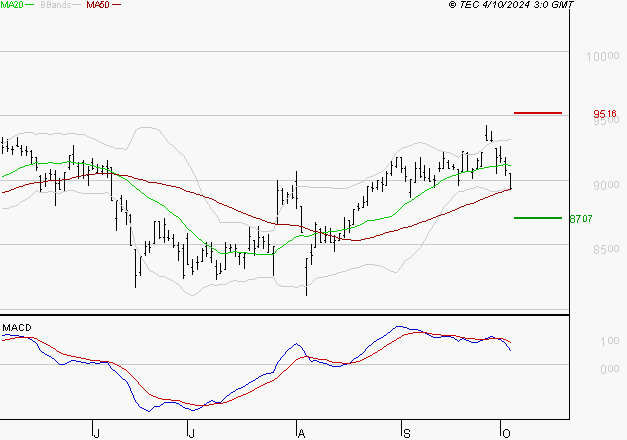Click the 8707 green support value
The height and width of the screenshot is (440, 627).
click(x=581, y=219)
